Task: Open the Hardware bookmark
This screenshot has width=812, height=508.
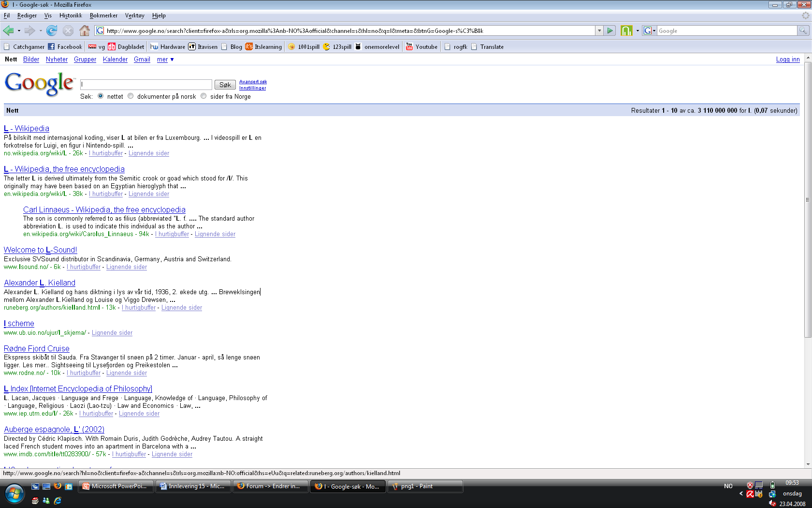Action: [x=168, y=47]
